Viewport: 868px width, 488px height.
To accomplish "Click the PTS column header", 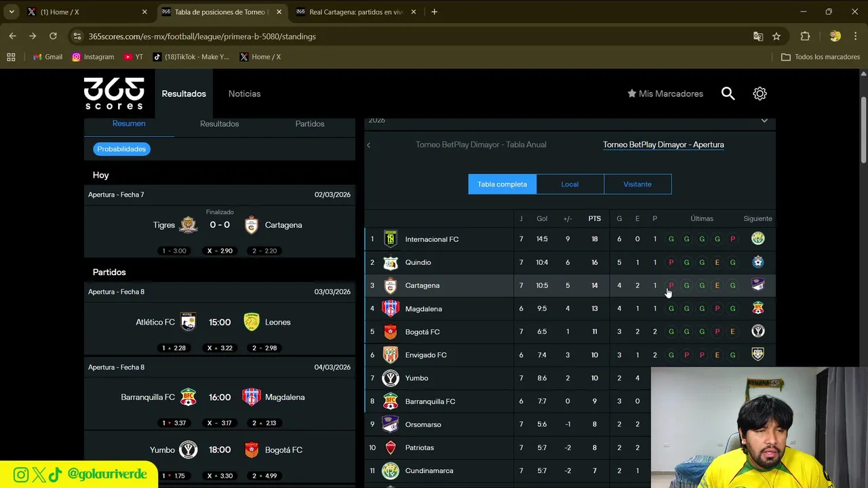I will point(595,218).
